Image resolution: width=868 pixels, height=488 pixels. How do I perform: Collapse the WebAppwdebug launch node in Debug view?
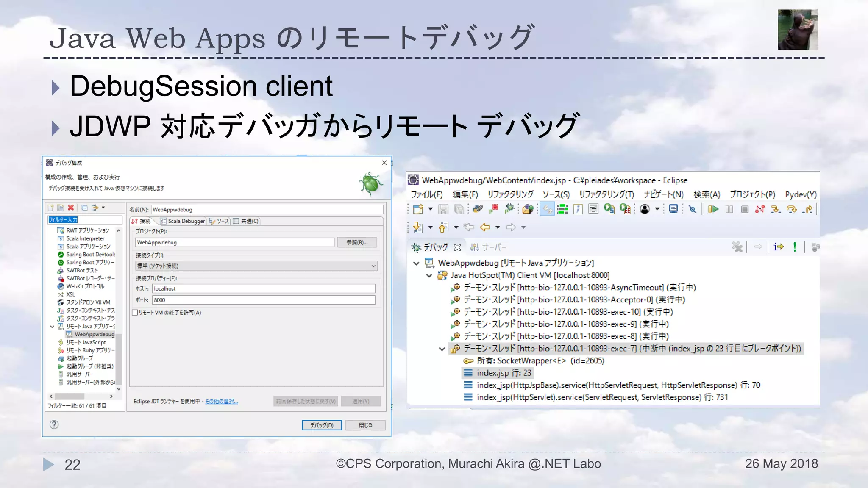point(416,263)
